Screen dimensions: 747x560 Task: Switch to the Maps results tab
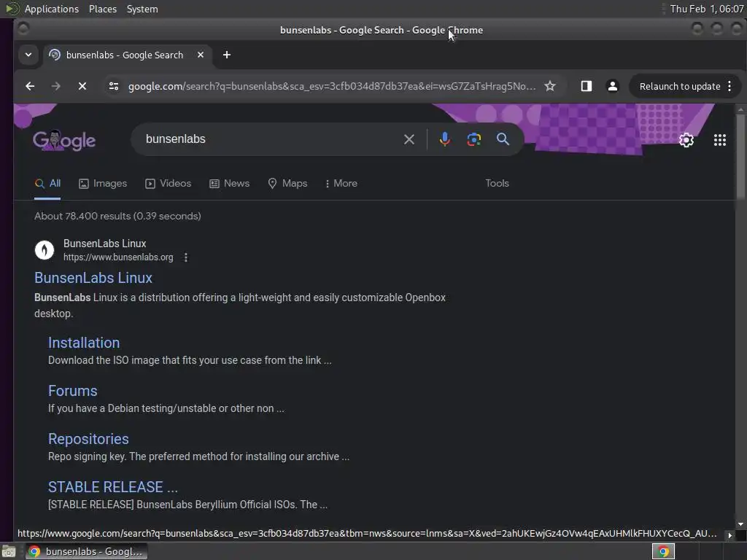tap(287, 183)
